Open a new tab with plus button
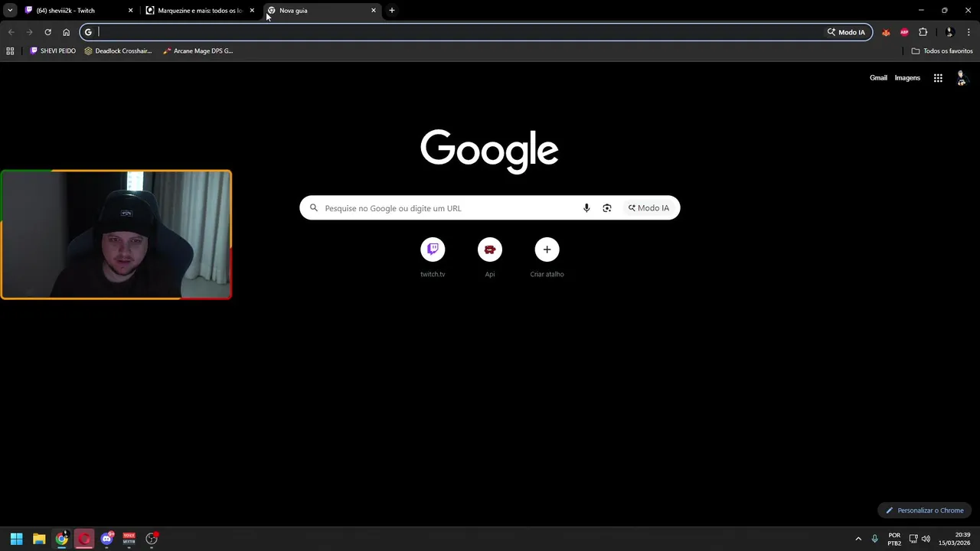Viewport: 980px width, 551px height. [x=392, y=11]
